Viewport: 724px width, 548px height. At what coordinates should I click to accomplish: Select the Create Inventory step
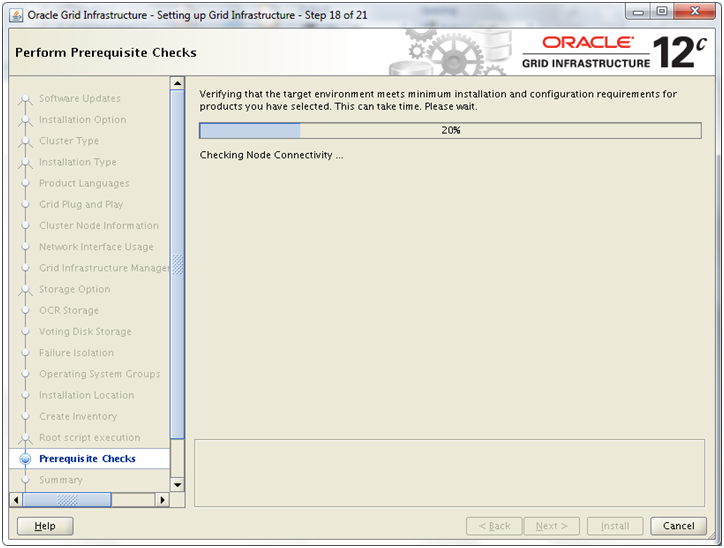pos(78,417)
